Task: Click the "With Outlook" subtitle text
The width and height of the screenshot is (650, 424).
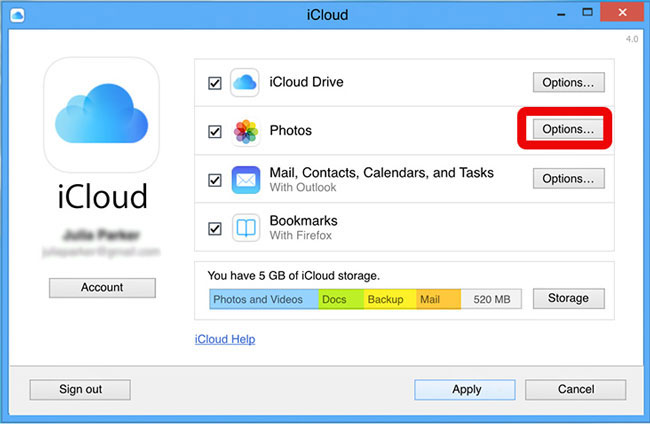Action: [x=303, y=187]
